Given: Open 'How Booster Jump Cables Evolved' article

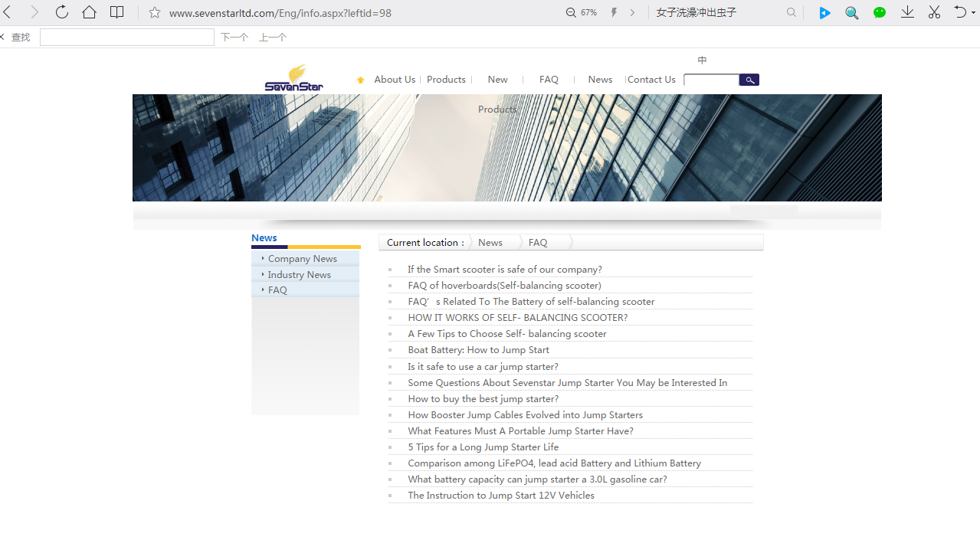Looking at the screenshot, I should 525,415.
